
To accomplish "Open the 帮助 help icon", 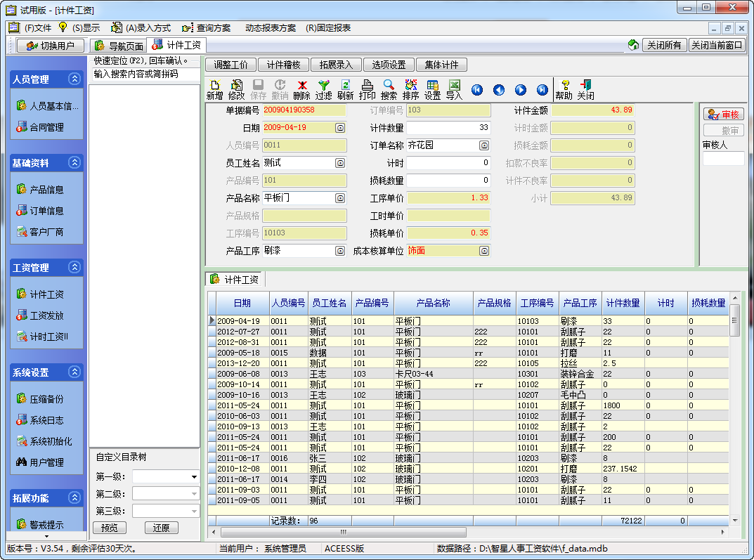I will pyautogui.click(x=564, y=89).
